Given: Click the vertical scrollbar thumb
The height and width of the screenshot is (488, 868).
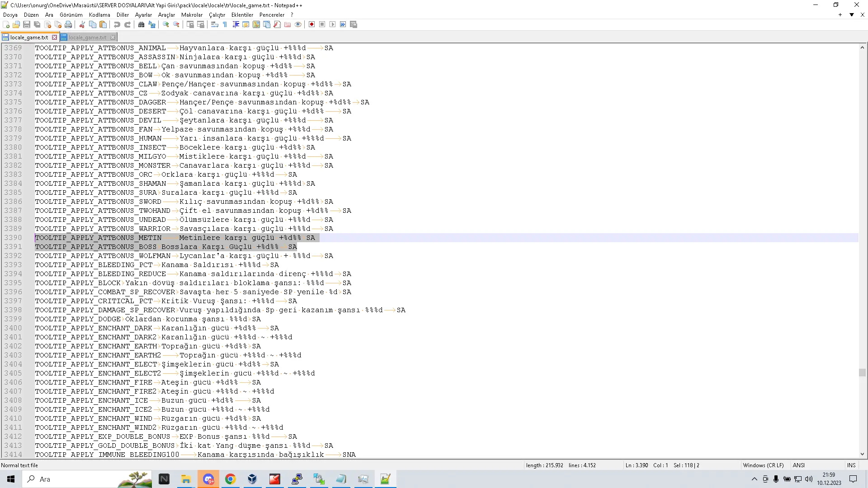Looking at the screenshot, I should (x=862, y=372).
